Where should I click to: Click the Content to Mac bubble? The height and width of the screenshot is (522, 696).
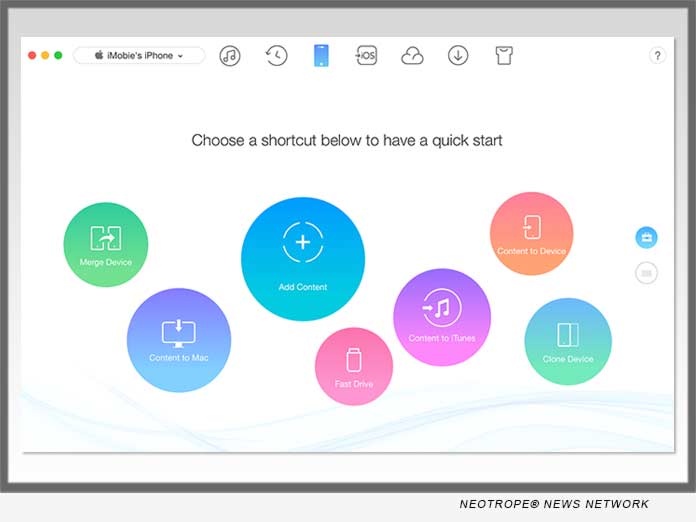click(178, 340)
